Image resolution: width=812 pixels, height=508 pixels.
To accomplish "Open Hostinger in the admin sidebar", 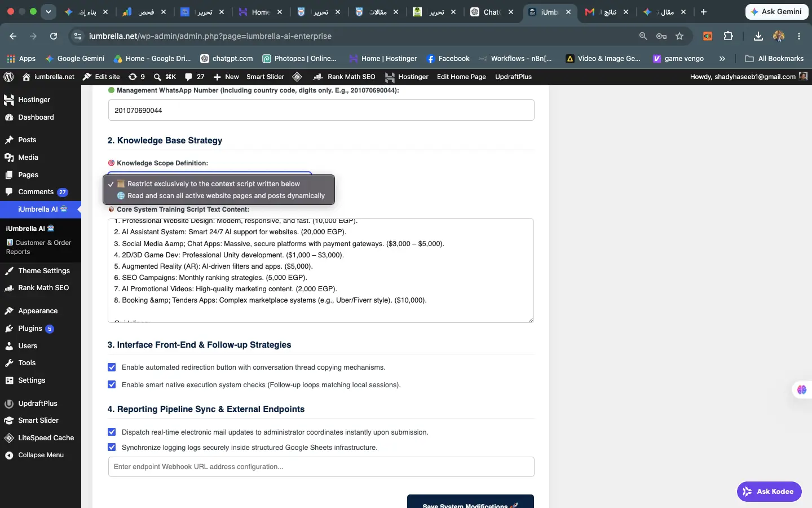I will pos(41,100).
